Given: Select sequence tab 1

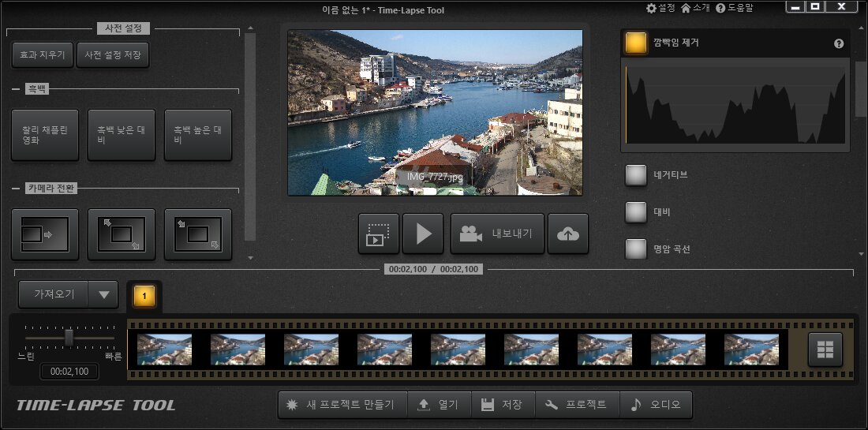Looking at the screenshot, I should (x=144, y=296).
